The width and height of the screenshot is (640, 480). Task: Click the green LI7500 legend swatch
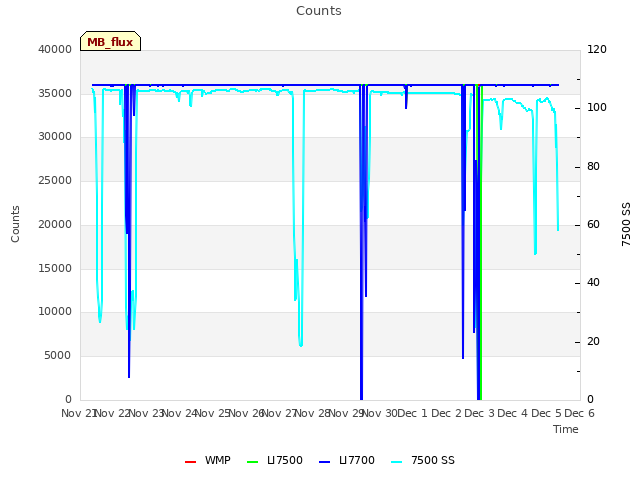pos(253,462)
